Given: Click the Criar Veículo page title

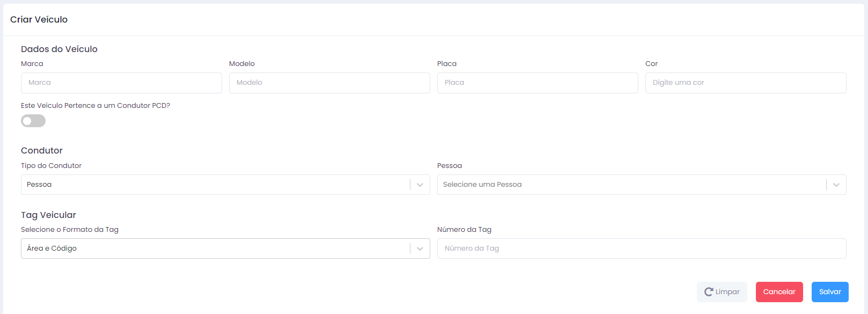Looking at the screenshot, I should 39,19.
